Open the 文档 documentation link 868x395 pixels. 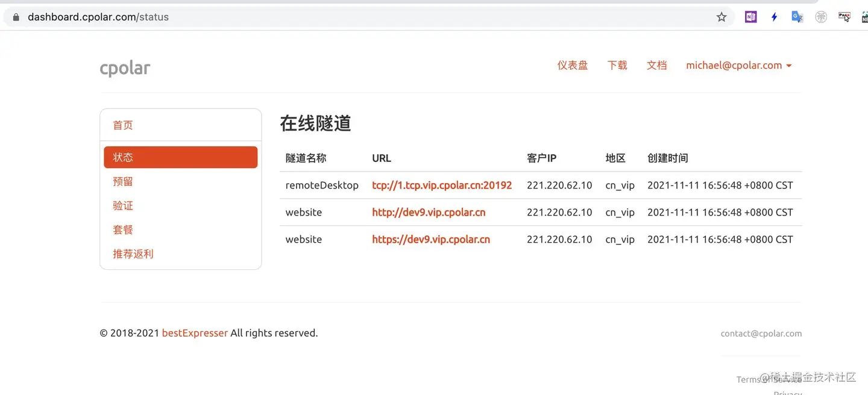point(657,65)
